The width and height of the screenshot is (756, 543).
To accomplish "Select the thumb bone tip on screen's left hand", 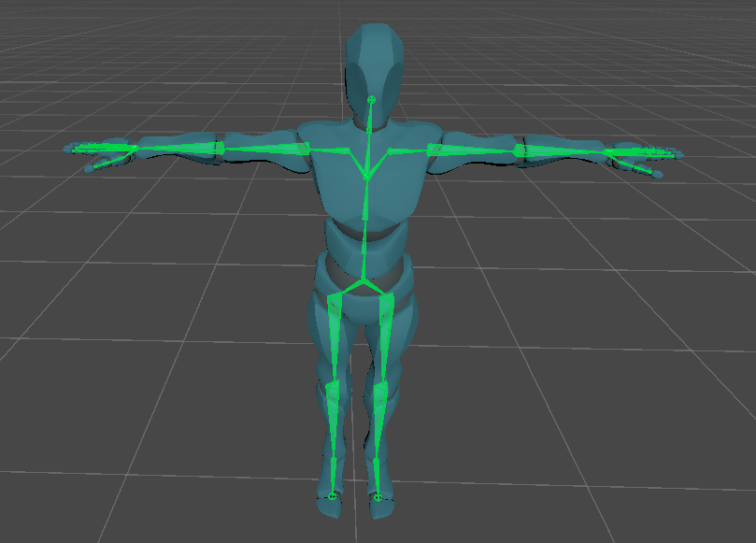I will [94, 167].
